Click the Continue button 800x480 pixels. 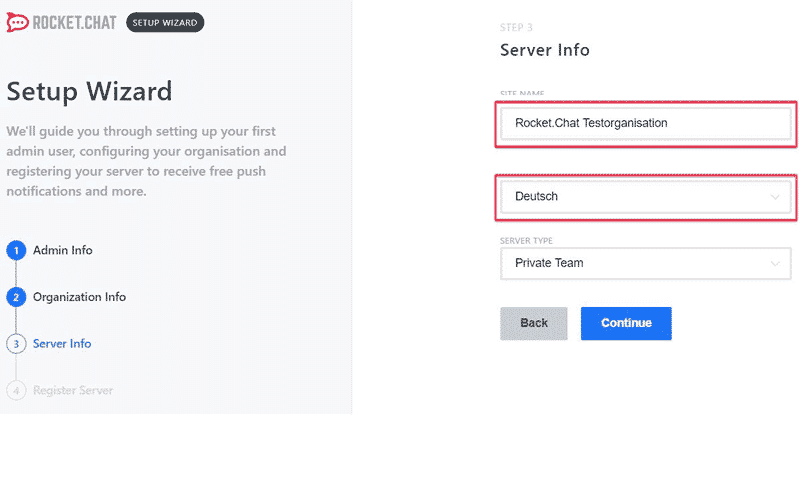coord(626,323)
